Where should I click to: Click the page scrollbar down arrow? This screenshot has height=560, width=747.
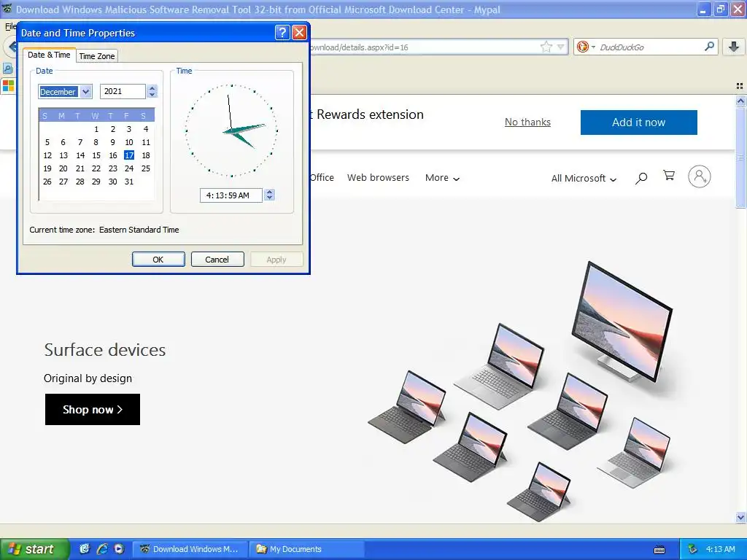[x=740, y=517]
